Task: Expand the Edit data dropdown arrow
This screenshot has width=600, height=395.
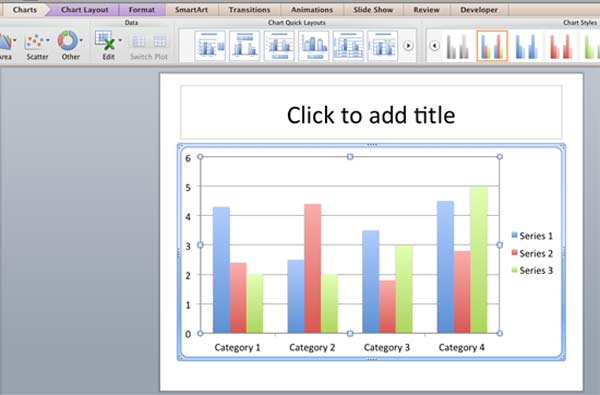Action: point(120,40)
